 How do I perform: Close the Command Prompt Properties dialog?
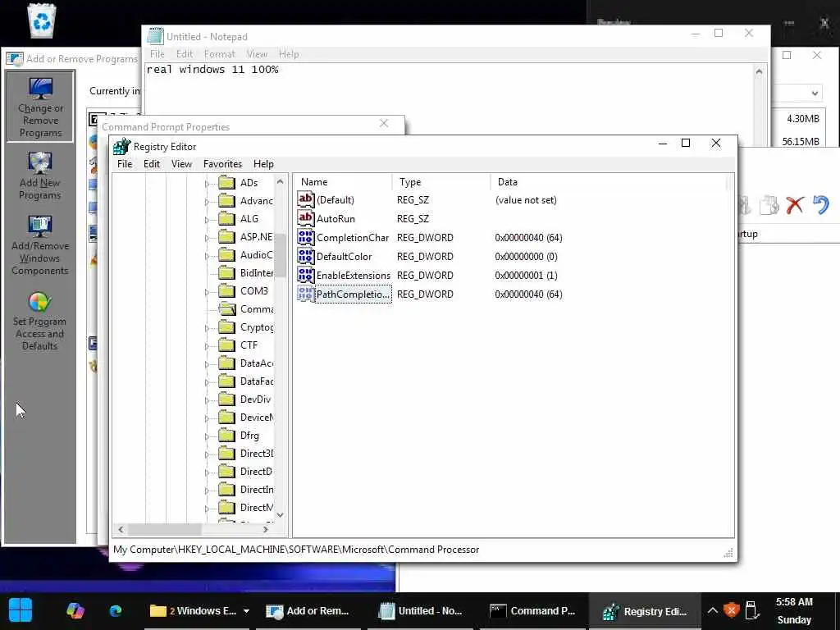(x=384, y=124)
